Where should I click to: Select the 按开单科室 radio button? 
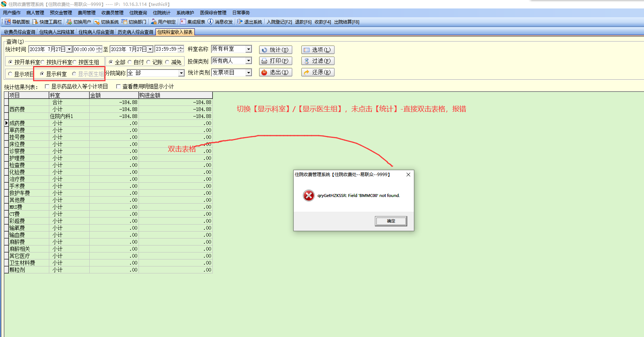[10, 62]
